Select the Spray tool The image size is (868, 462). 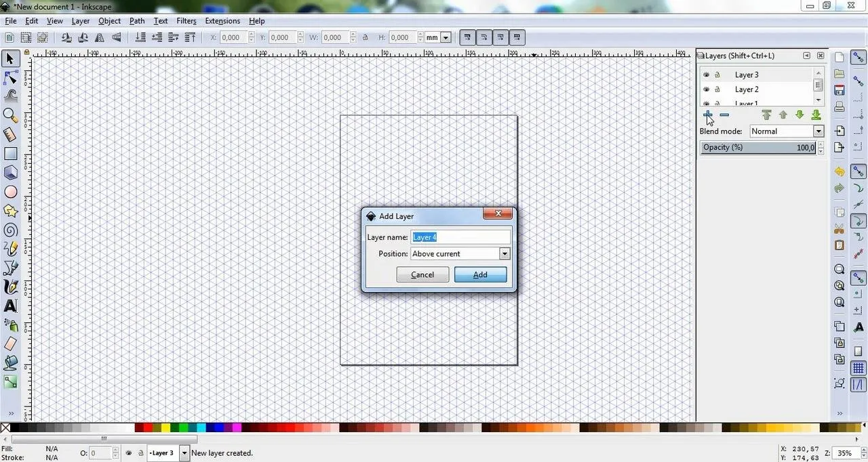10,325
